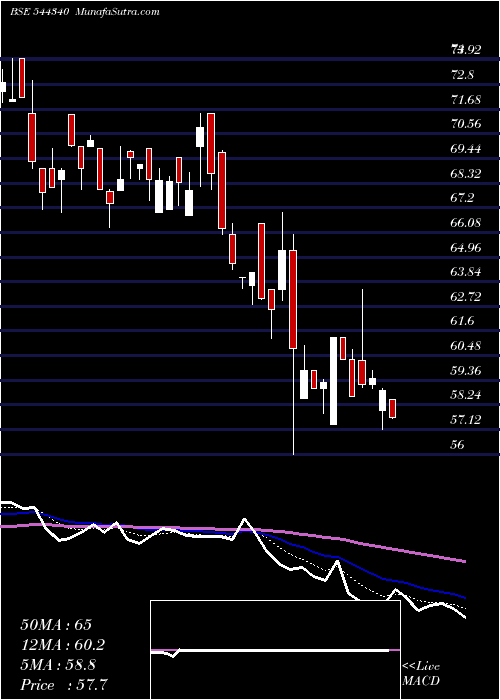
Task: Select the 61.6 price axis label
Action: pos(462,321)
